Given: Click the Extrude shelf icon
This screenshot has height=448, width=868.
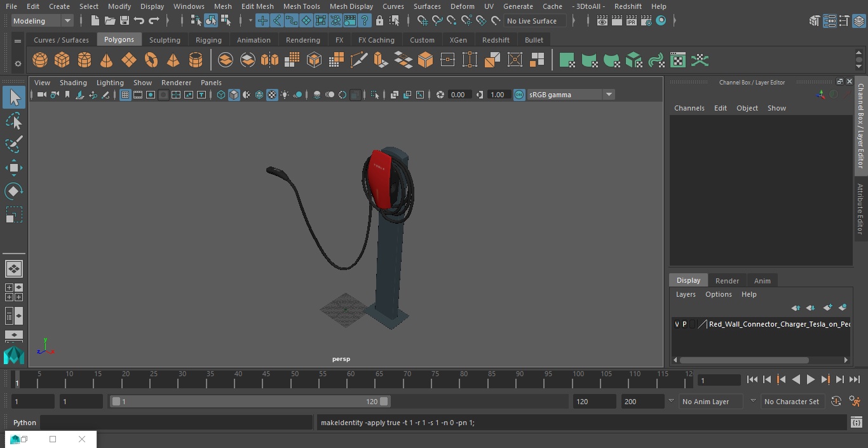Looking at the screenshot, I should click(381, 60).
